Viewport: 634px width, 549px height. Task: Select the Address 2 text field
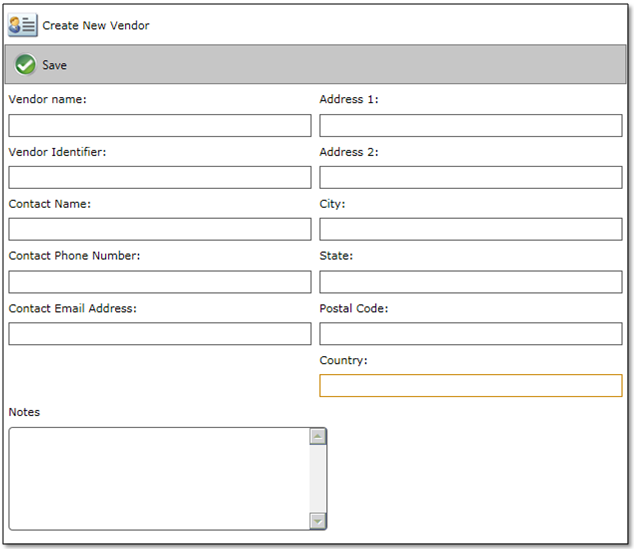(470, 177)
